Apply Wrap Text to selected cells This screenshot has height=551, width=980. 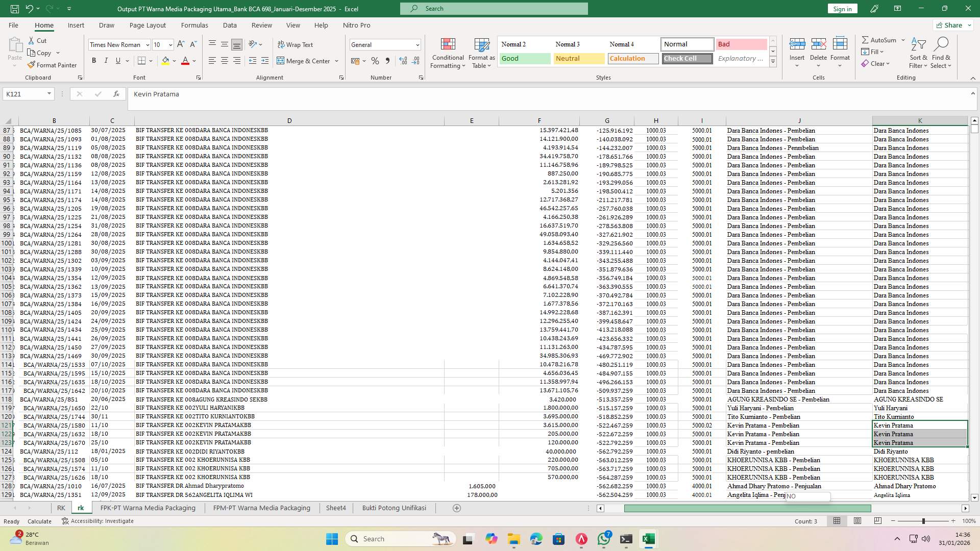pos(296,44)
